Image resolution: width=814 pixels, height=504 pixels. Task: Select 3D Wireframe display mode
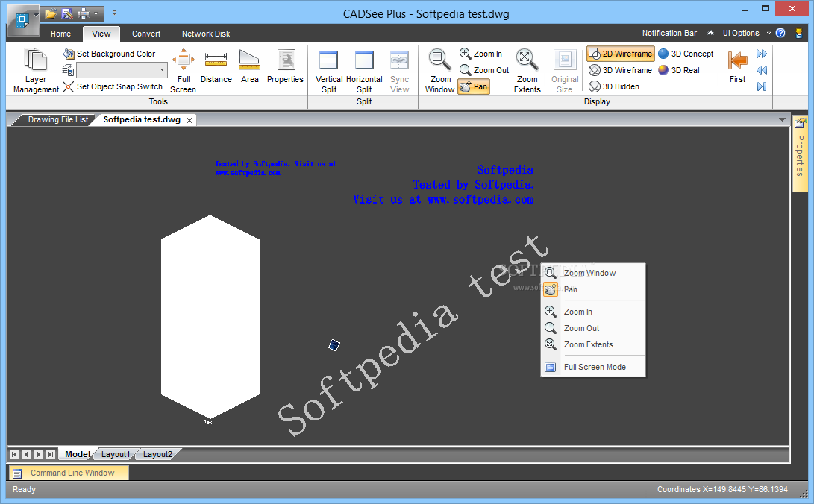pos(620,70)
